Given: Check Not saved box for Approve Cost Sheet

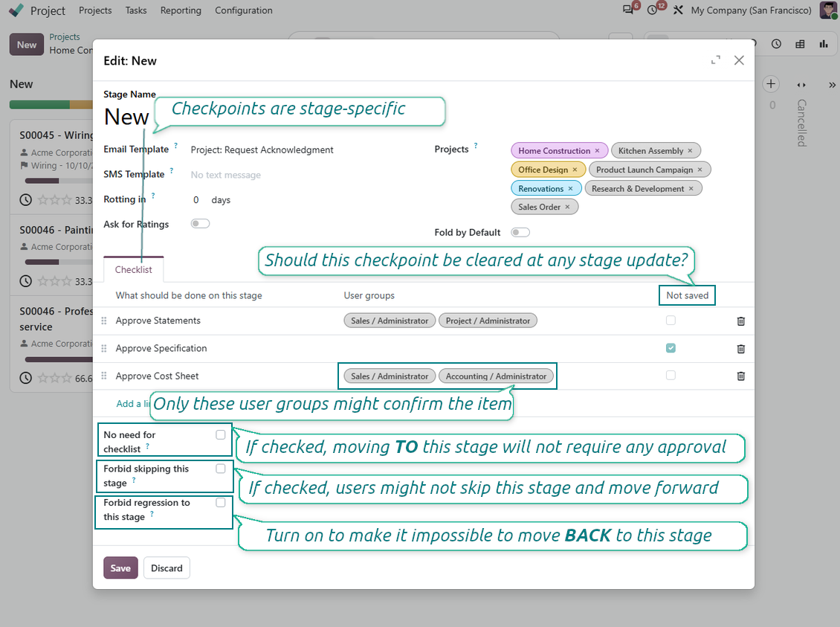Looking at the screenshot, I should [x=671, y=375].
